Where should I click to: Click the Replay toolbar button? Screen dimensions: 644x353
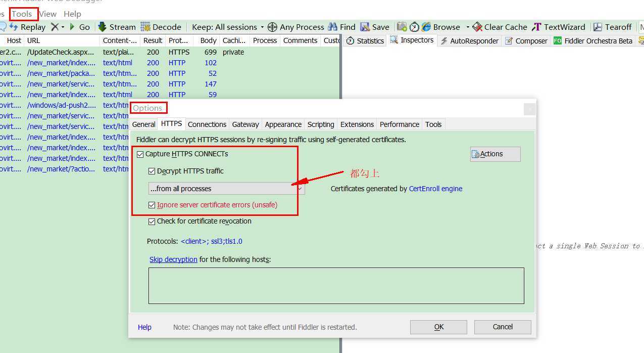(x=28, y=27)
